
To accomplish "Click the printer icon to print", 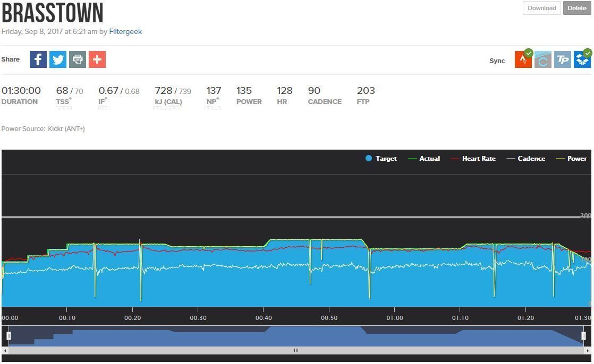I will pyautogui.click(x=78, y=59).
